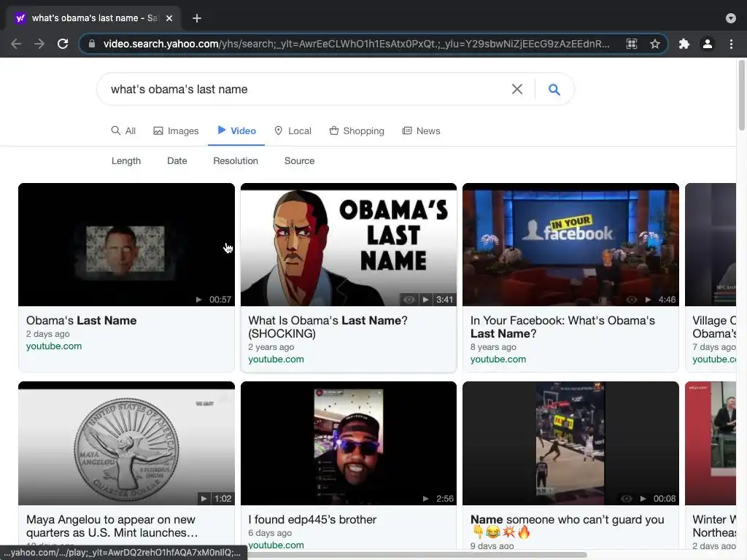Screen dimensions: 747x560
Task: Switch to the All search tab
Action: click(123, 131)
